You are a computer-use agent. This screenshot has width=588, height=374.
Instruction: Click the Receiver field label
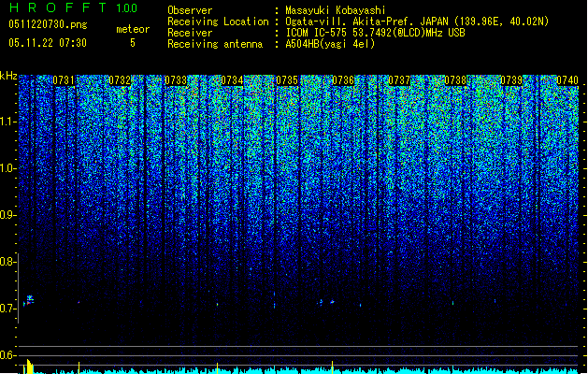click(x=190, y=33)
